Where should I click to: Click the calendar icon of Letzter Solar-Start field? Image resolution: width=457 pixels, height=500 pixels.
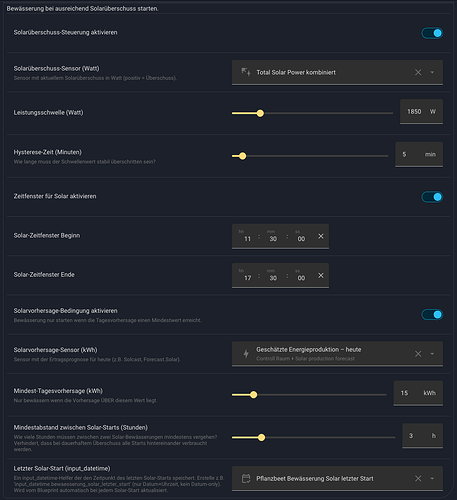246,479
